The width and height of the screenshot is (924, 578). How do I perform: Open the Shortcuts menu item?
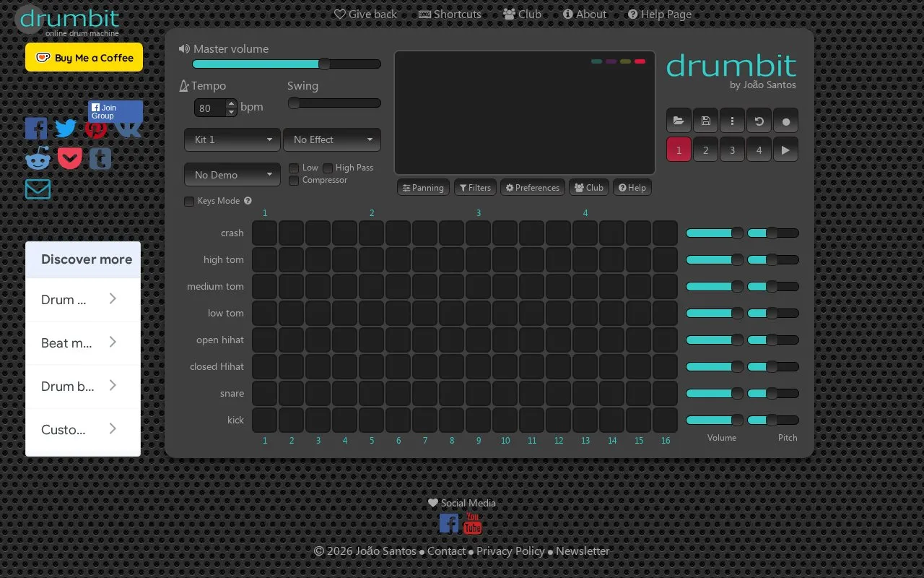click(450, 14)
